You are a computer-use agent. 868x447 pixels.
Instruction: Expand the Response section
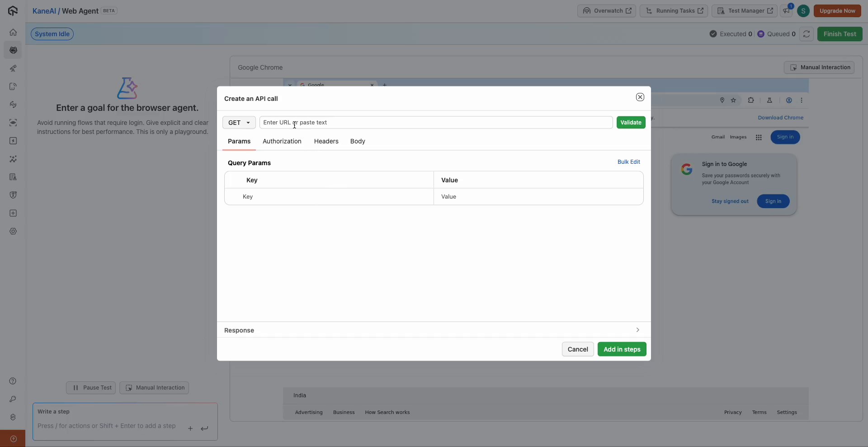[637, 330]
